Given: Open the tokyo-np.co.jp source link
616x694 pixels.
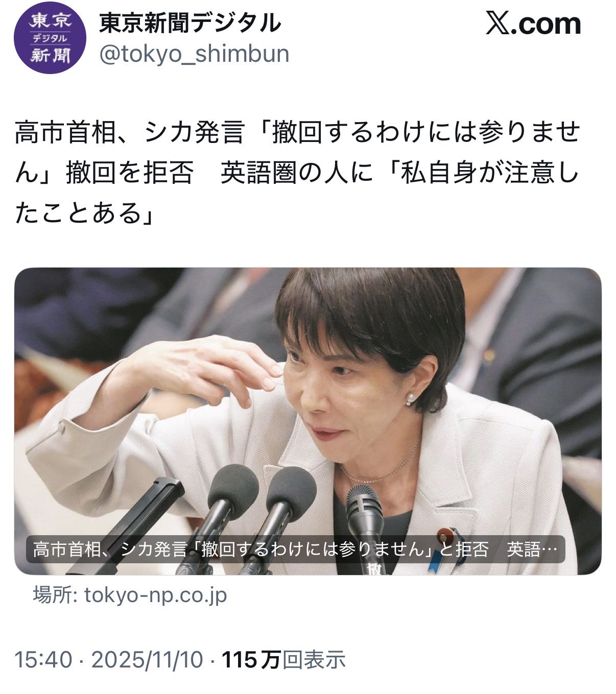Looking at the screenshot, I should (156, 595).
